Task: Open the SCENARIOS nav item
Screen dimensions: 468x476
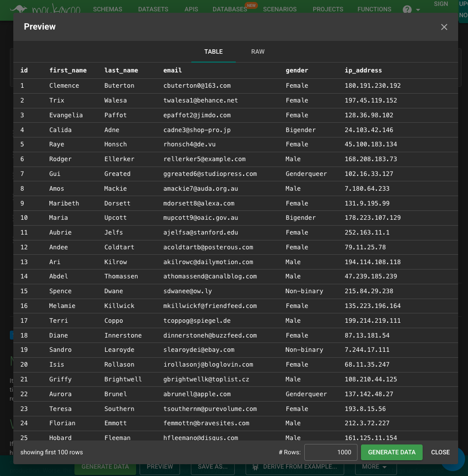Action: coord(280,9)
